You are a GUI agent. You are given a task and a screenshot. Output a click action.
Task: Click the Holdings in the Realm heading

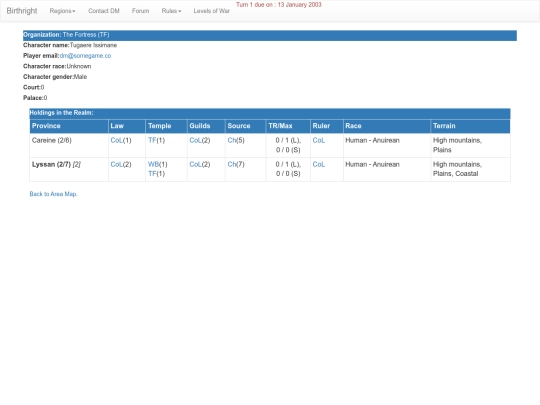pyautogui.click(x=61, y=113)
